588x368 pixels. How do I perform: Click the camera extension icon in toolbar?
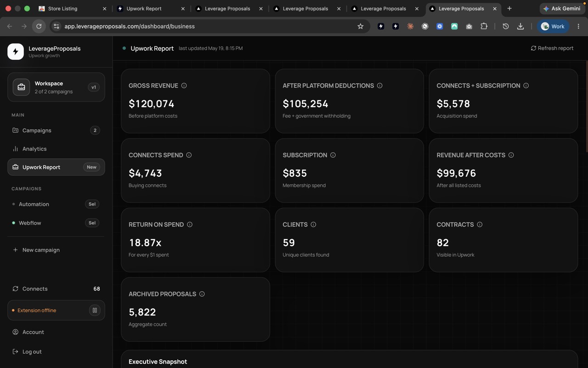469,26
